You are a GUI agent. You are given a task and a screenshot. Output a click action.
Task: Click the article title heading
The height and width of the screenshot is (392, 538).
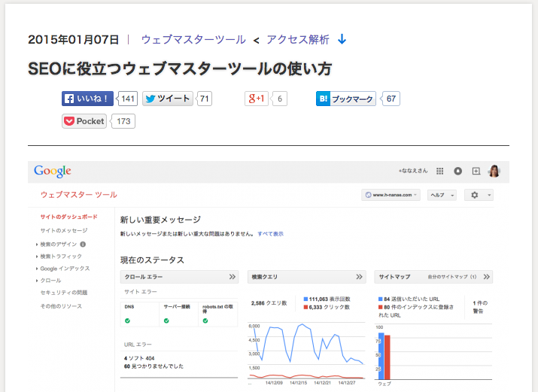[x=180, y=68]
